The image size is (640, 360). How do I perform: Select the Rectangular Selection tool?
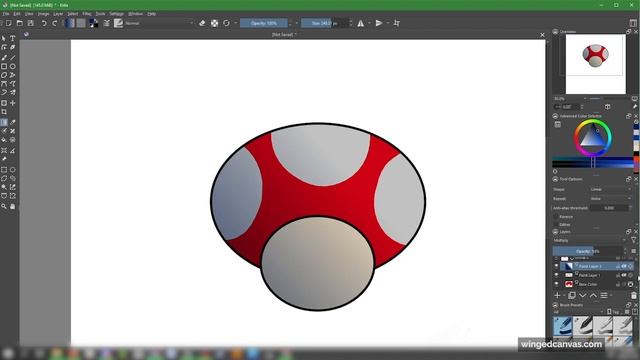[x=4, y=169]
